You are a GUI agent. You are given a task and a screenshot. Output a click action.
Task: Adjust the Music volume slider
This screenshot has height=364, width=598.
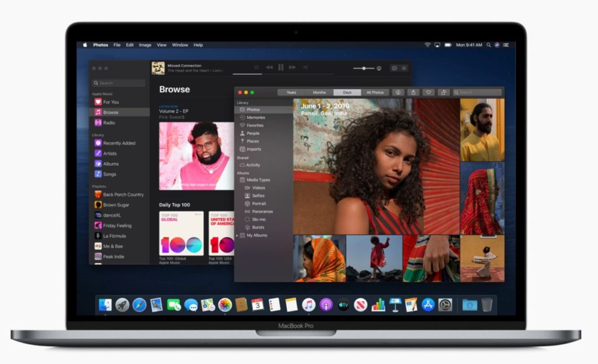(363, 68)
